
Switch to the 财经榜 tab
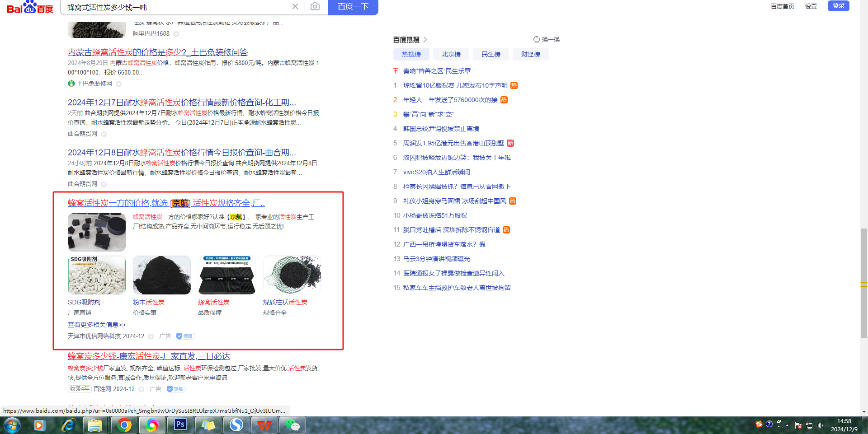tap(530, 54)
